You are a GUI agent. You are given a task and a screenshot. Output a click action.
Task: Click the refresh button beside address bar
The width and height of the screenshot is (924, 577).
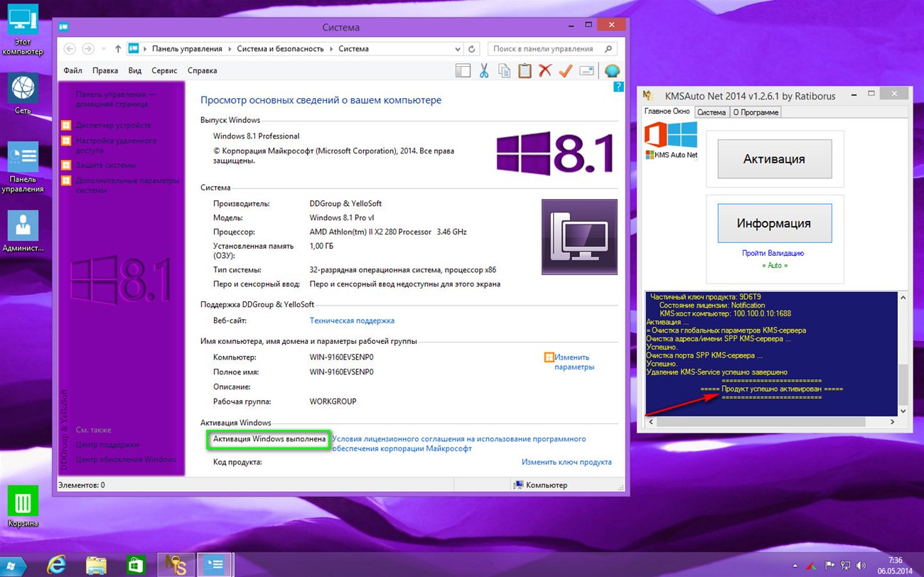pyautogui.click(x=472, y=49)
